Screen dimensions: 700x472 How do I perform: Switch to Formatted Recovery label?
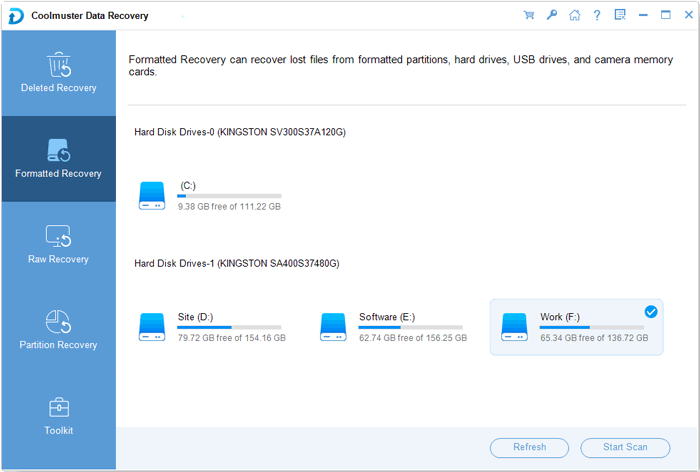tap(58, 173)
